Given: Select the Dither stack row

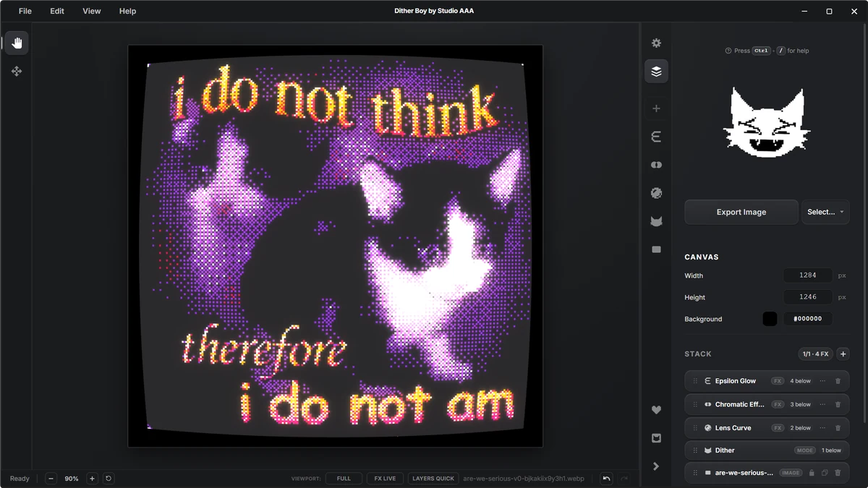Looking at the screenshot, I should pyautogui.click(x=767, y=450).
